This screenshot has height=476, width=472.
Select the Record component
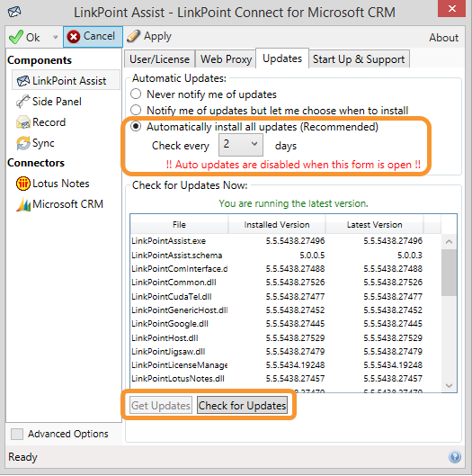(49, 122)
